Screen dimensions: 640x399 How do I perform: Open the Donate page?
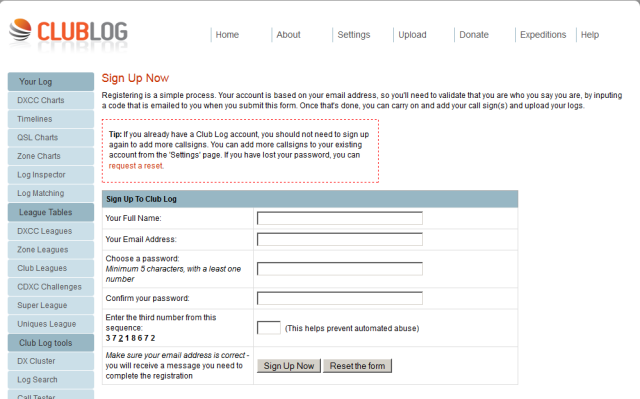pyautogui.click(x=474, y=35)
